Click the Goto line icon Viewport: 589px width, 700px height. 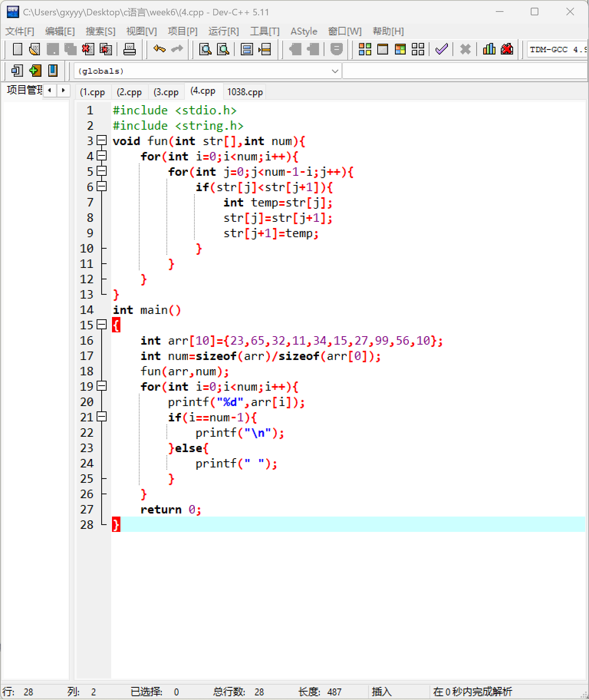(265, 49)
